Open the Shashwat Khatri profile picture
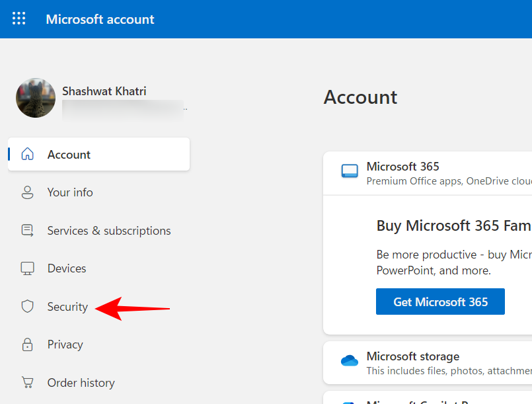Viewport: 532px width, 404px height. (x=36, y=98)
